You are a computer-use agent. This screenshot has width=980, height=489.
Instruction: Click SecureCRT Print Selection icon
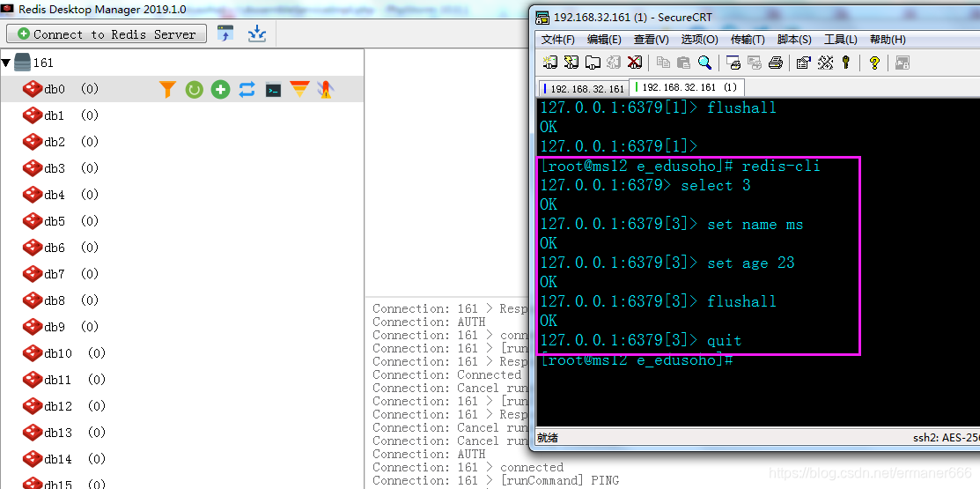755,62
